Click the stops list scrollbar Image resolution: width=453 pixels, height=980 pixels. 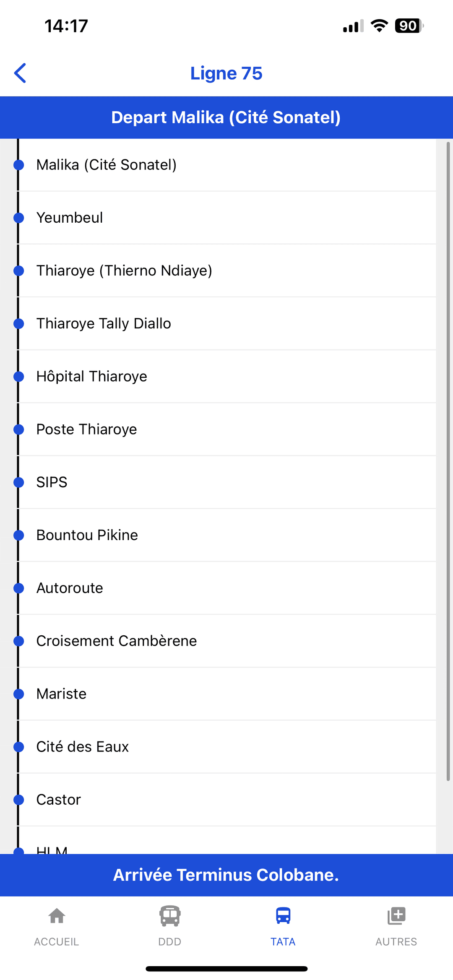448,461
